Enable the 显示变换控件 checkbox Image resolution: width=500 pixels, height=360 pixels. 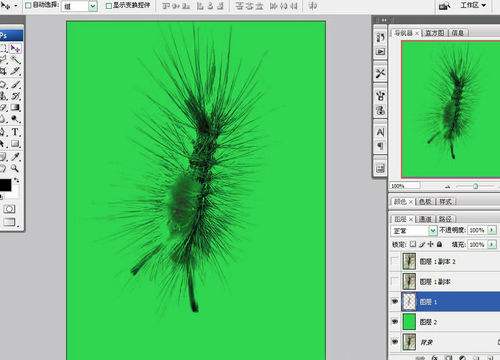(109, 6)
